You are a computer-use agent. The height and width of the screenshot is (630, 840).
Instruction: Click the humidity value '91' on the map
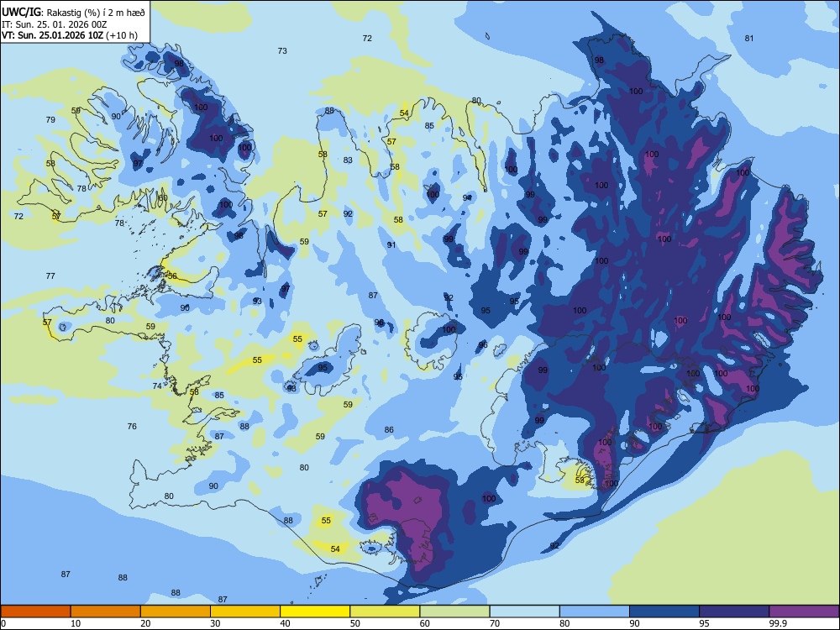pyautogui.click(x=391, y=244)
